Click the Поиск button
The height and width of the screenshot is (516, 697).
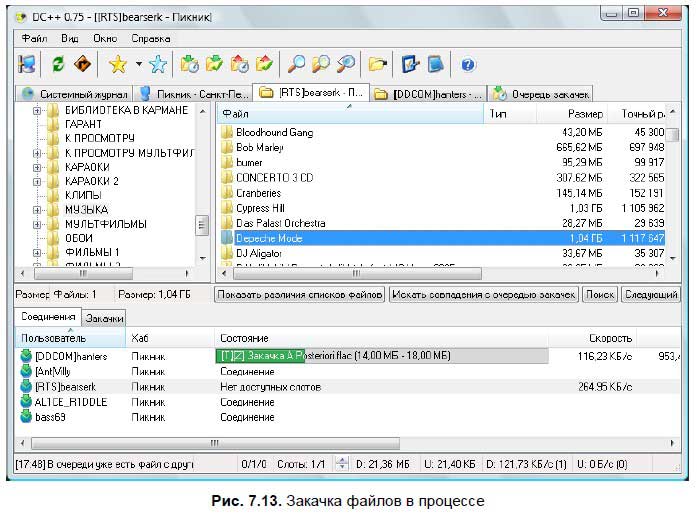[x=600, y=294]
